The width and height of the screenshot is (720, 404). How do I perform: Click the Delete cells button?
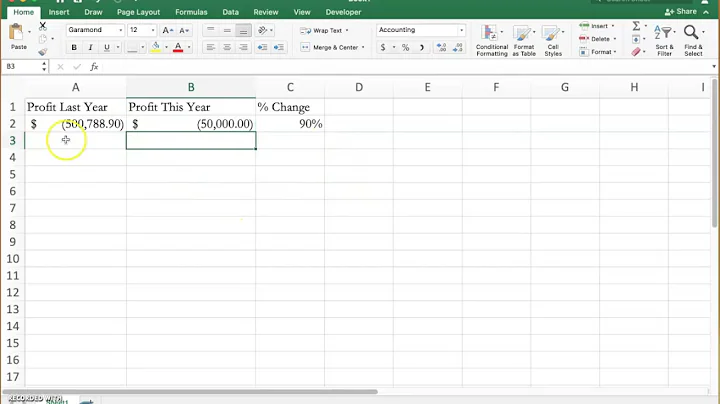[x=597, y=39]
